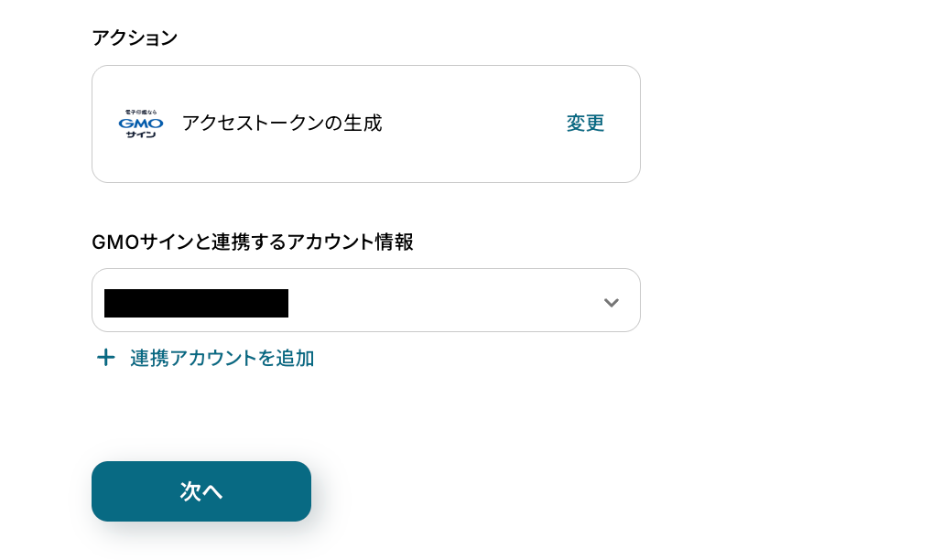Click the アクション section heading
Screen dimensions: 932x560
click(135, 38)
